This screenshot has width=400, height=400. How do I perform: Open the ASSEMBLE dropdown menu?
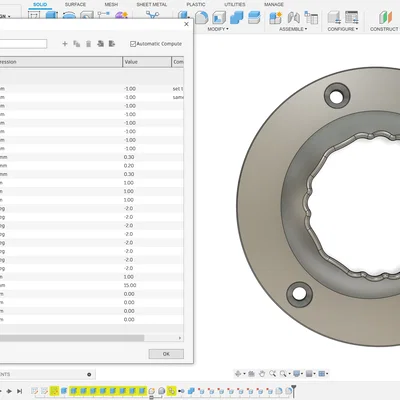point(293,29)
